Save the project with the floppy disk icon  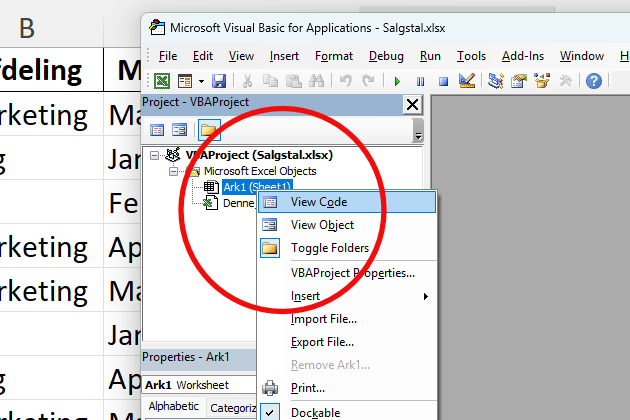(x=219, y=81)
